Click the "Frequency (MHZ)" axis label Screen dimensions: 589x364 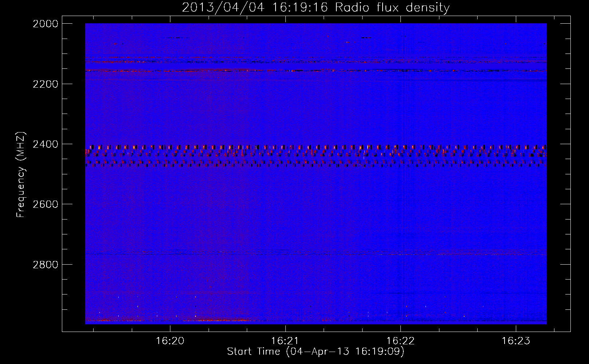[20, 174]
